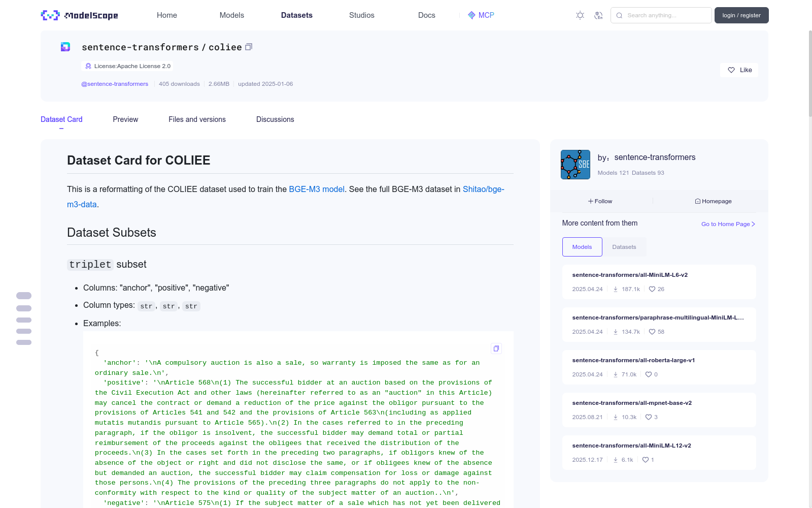Click download icon on all-roberta-large-v1 card
Viewport: 812px width, 508px height.
coord(616,374)
